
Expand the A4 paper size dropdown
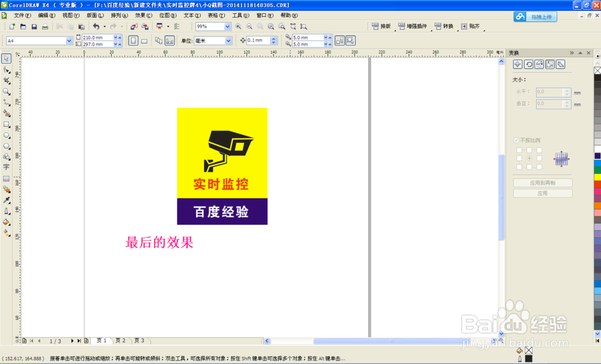point(68,40)
